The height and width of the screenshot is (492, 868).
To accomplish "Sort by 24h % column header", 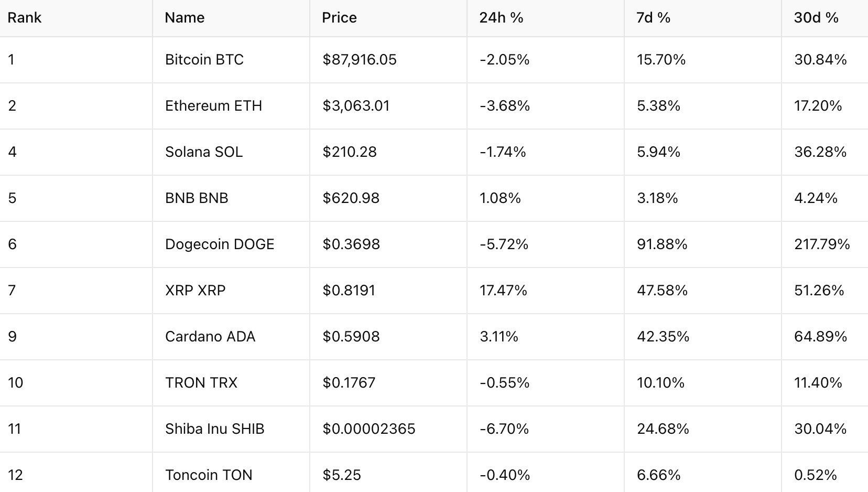I will [x=501, y=18].
